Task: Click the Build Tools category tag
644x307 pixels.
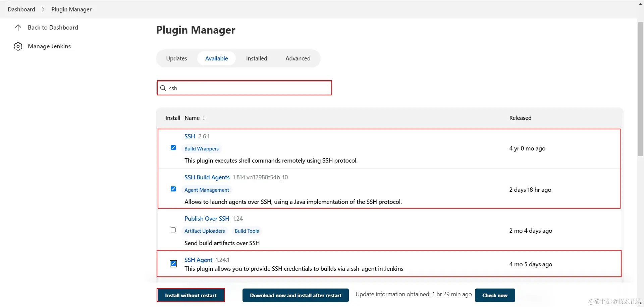Action: click(247, 231)
